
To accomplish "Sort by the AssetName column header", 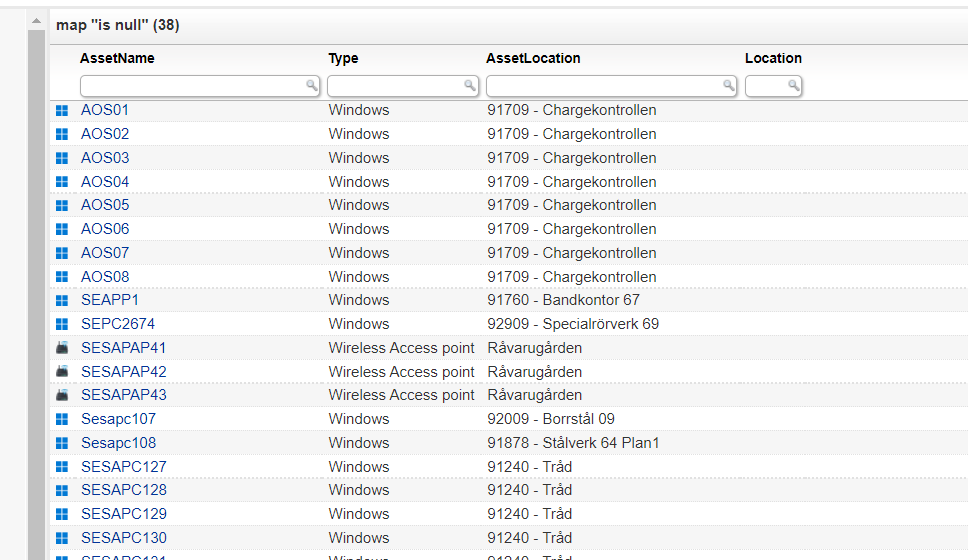I will pos(117,58).
